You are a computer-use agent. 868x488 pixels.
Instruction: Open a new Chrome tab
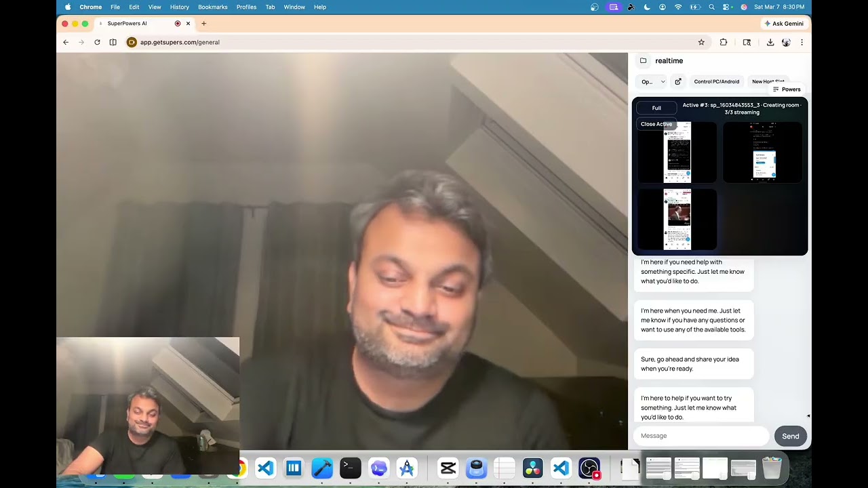click(203, 23)
